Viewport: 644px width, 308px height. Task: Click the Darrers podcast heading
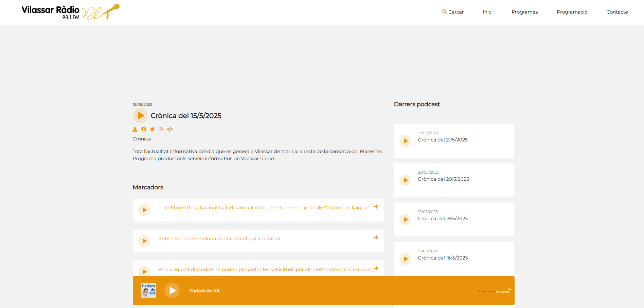coord(417,104)
